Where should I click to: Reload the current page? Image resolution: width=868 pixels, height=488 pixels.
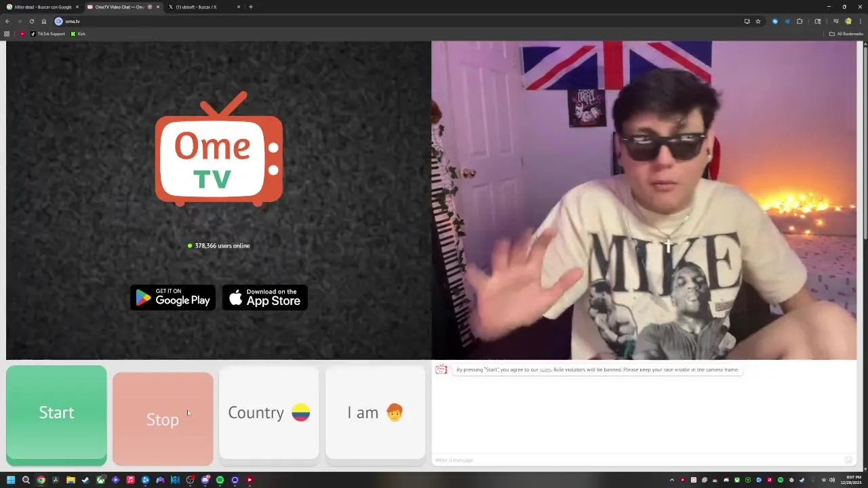click(31, 21)
